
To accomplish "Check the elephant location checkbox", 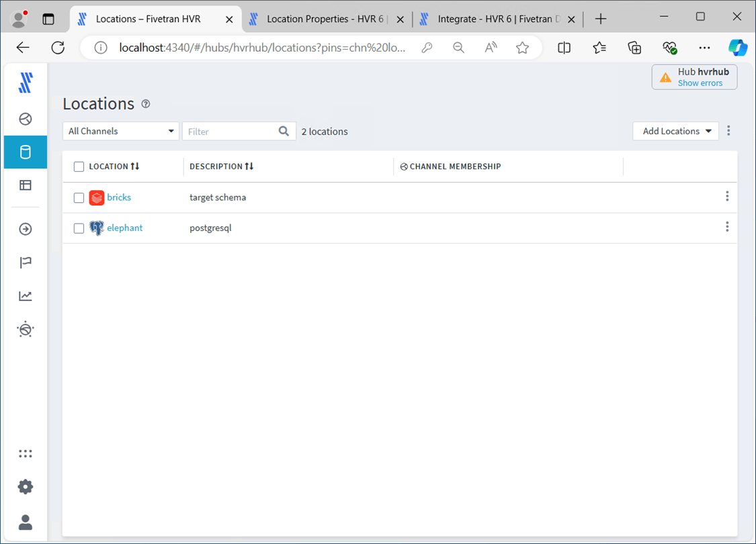I will coord(79,228).
